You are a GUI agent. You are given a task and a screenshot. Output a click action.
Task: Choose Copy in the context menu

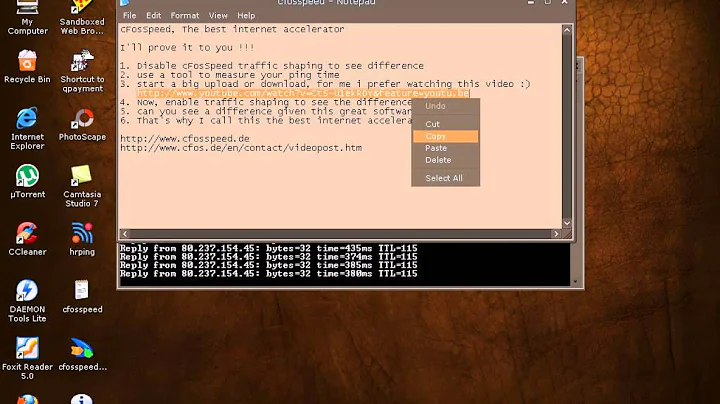(445, 136)
